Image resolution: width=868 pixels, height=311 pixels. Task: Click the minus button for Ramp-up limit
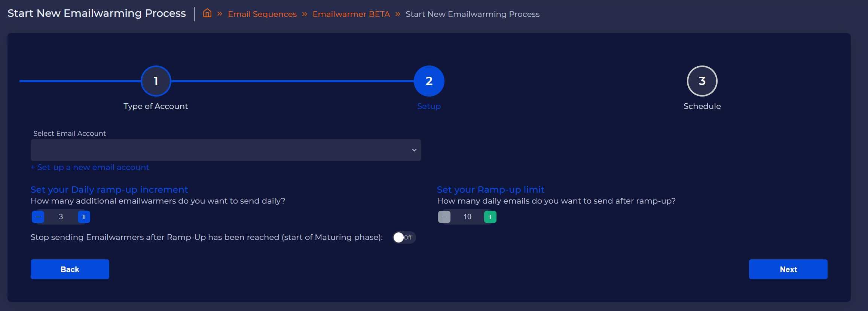click(x=444, y=217)
